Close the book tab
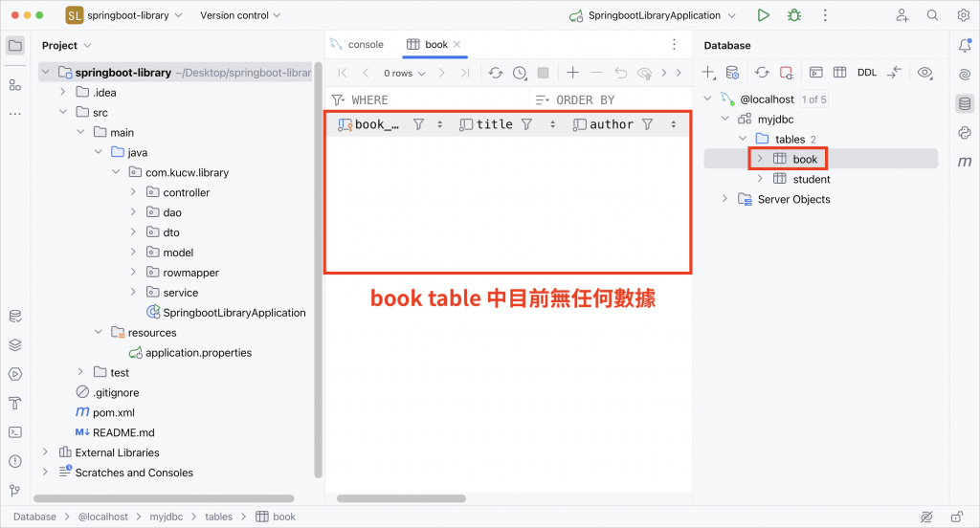 tap(457, 44)
